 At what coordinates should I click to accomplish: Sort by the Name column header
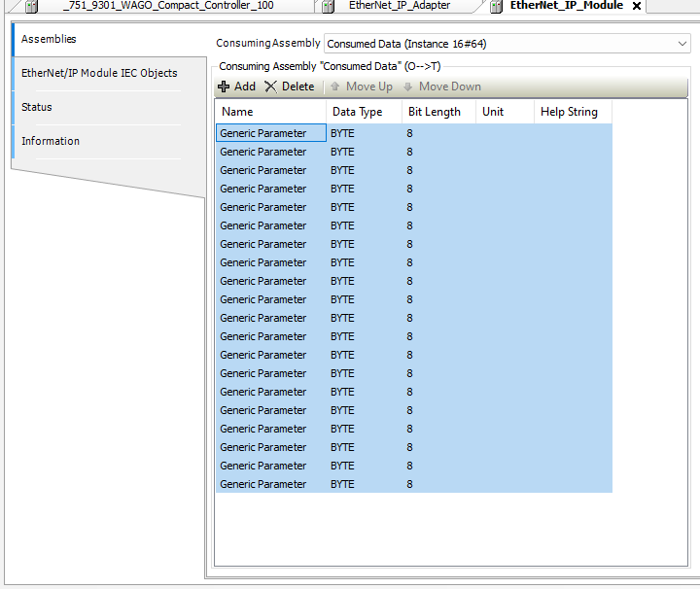click(x=270, y=112)
